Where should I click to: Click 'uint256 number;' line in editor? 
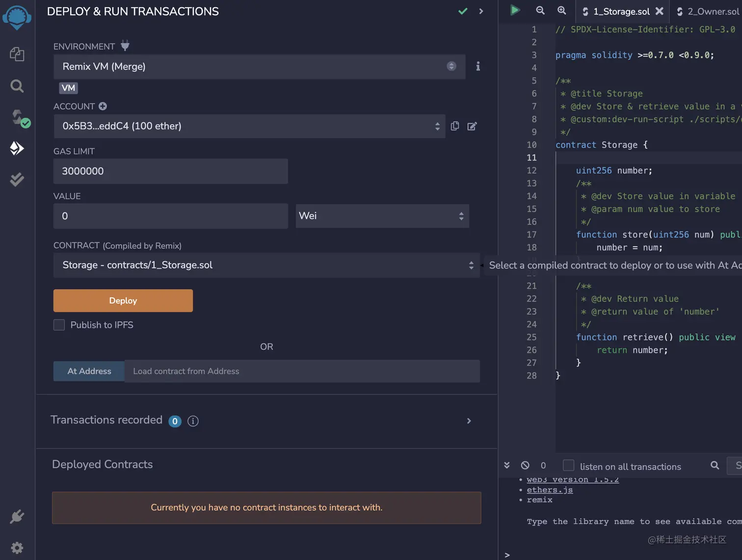614,170
